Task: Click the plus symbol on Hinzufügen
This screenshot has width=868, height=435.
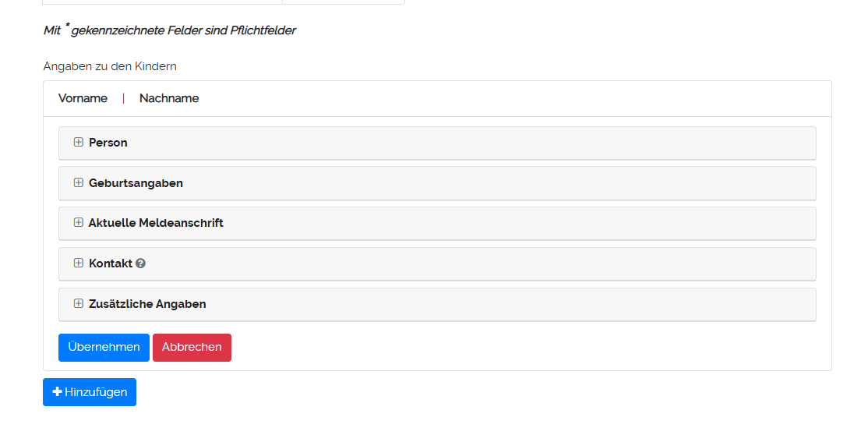Action: (57, 392)
